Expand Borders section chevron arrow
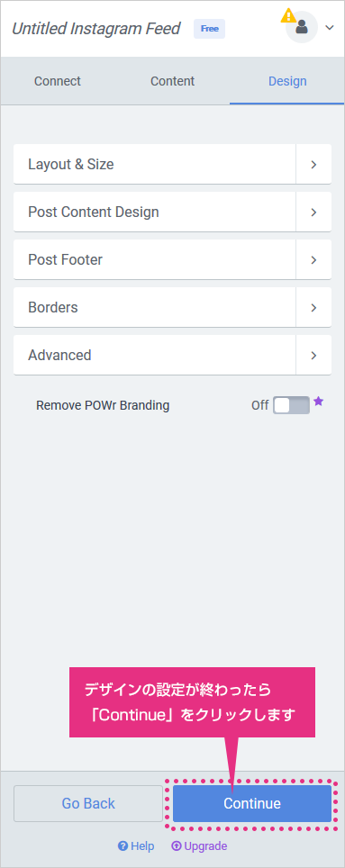This screenshot has height=868, width=345. [313, 307]
